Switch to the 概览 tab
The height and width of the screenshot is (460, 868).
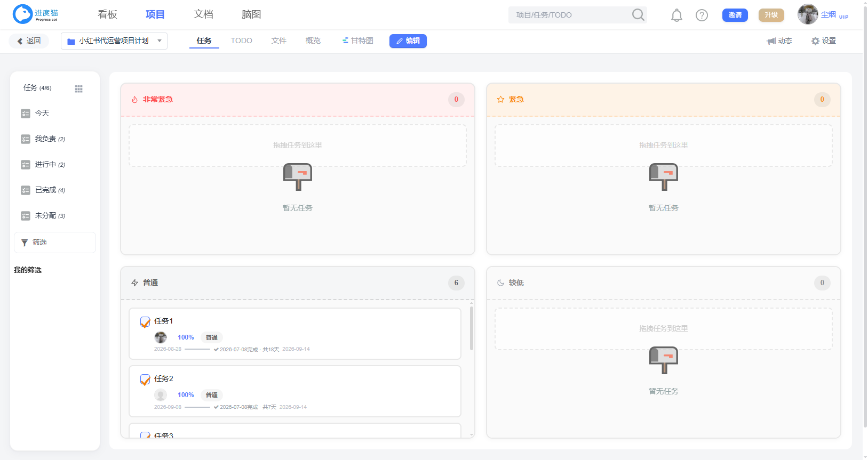coord(313,41)
